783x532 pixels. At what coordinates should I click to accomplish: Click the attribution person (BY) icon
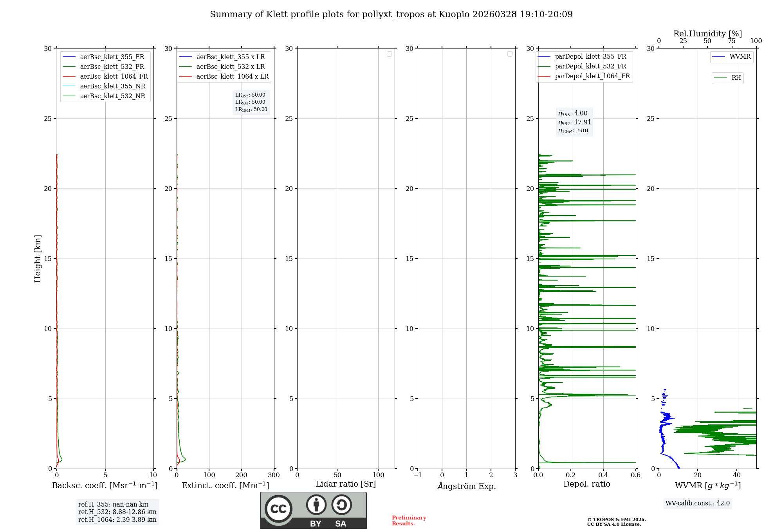[316, 505]
